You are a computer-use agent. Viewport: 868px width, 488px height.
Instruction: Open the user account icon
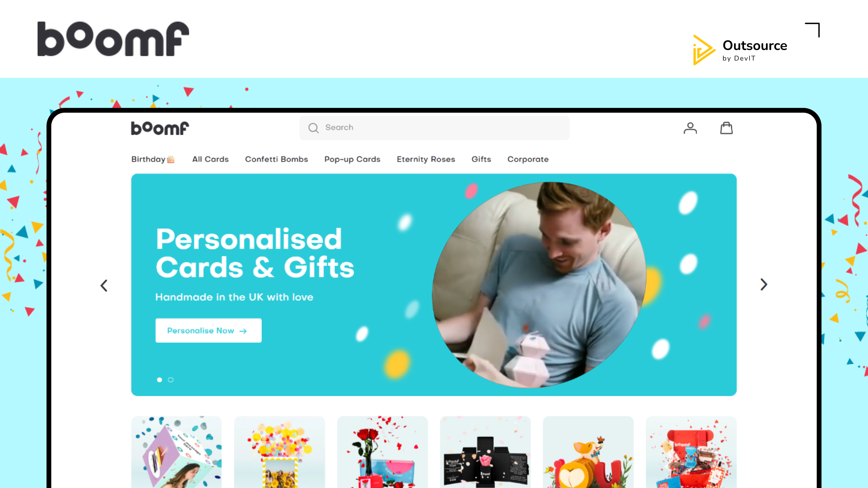tap(690, 128)
